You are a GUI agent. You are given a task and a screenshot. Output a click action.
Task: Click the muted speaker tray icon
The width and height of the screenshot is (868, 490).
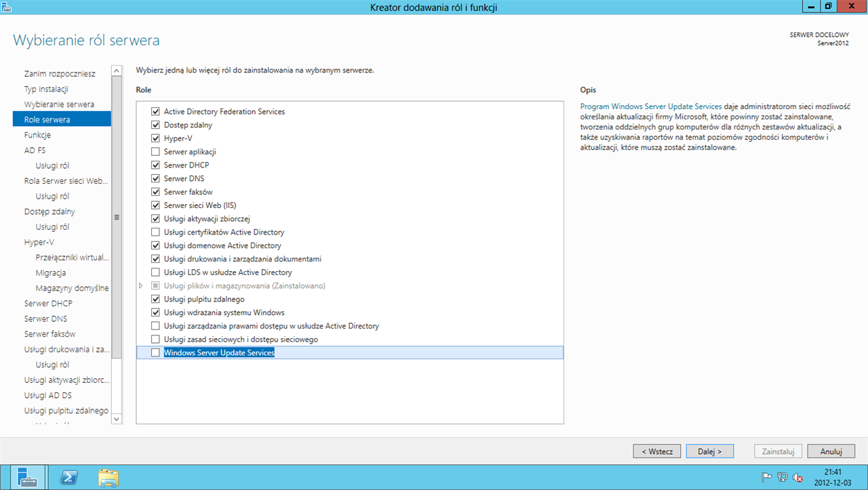pyautogui.click(x=797, y=477)
